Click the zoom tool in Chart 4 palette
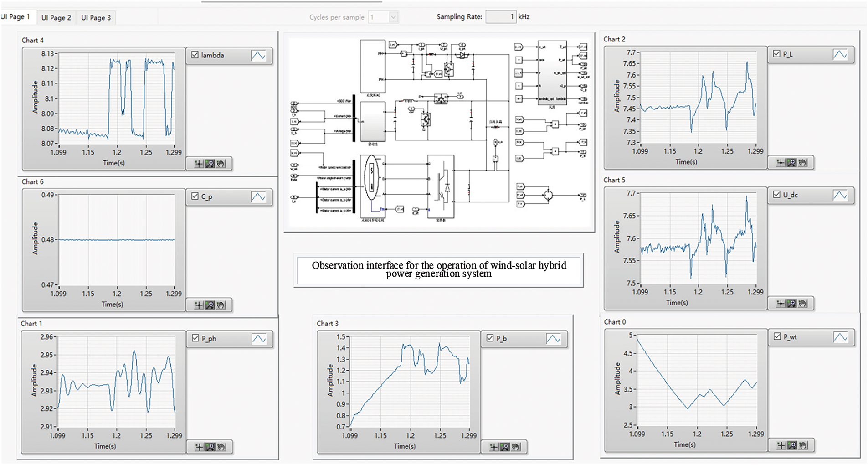Image resolution: width=868 pixels, height=465 pixels. click(x=210, y=164)
